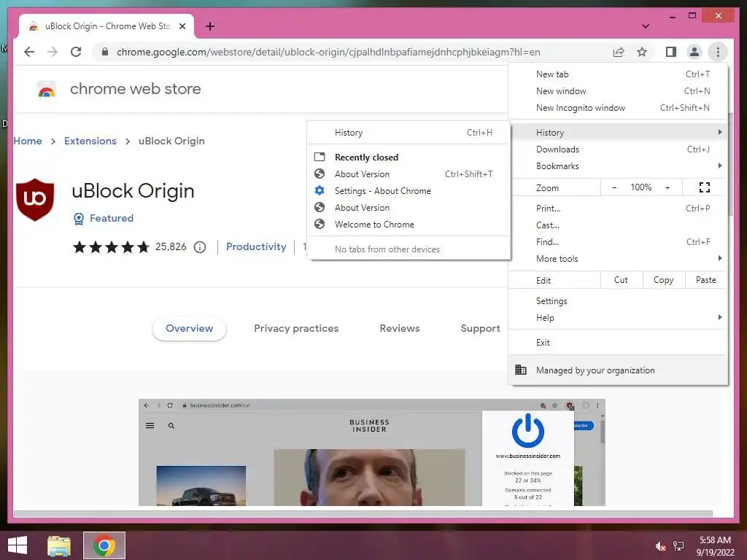Image resolution: width=747 pixels, height=560 pixels.
Task: Click the browser back arrow
Action: pos(29,52)
